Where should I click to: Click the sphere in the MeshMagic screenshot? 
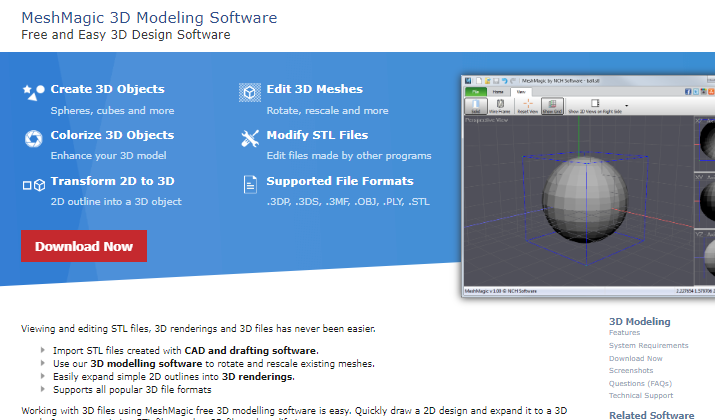click(x=585, y=200)
